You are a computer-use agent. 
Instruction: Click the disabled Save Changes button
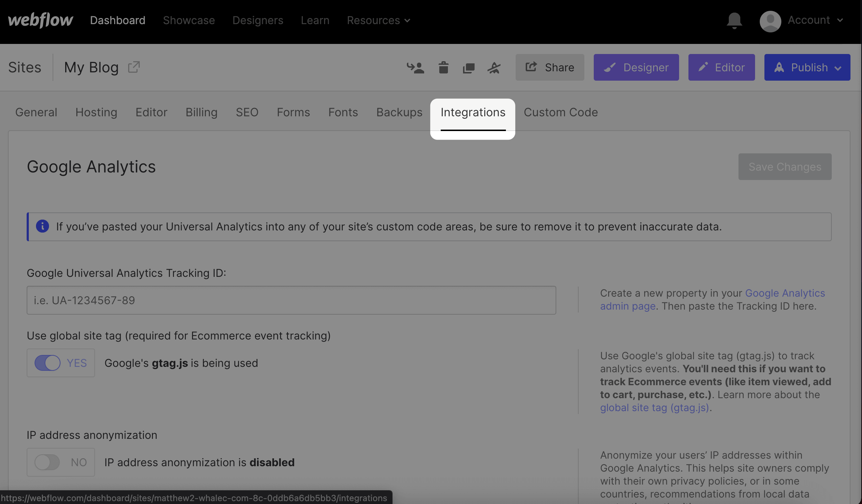(x=785, y=167)
